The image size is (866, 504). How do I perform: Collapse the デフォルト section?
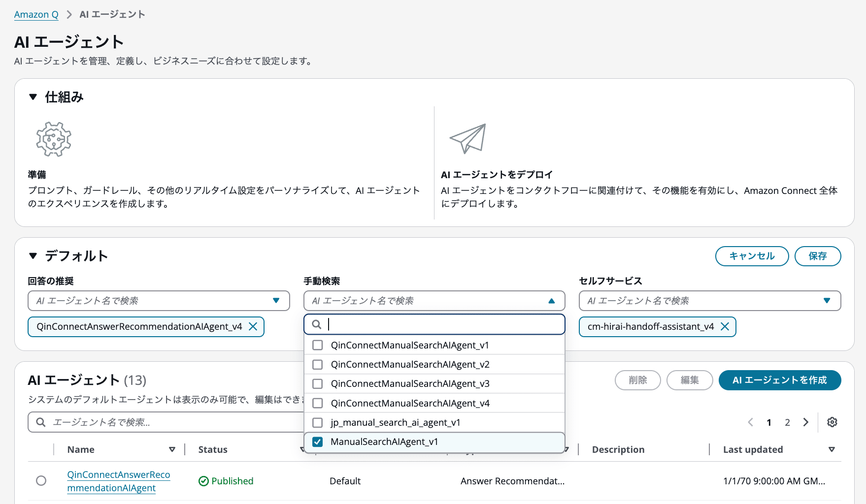[33, 256]
